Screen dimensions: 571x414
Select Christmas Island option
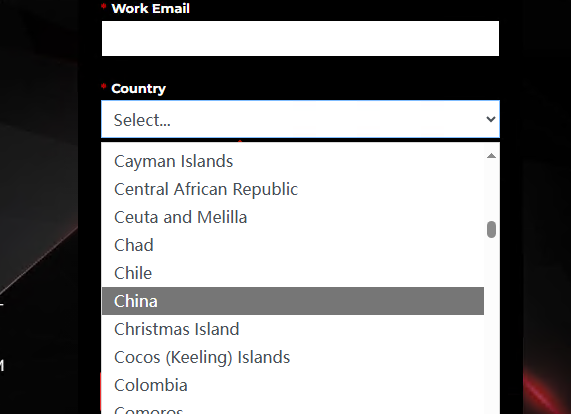(293, 329)
